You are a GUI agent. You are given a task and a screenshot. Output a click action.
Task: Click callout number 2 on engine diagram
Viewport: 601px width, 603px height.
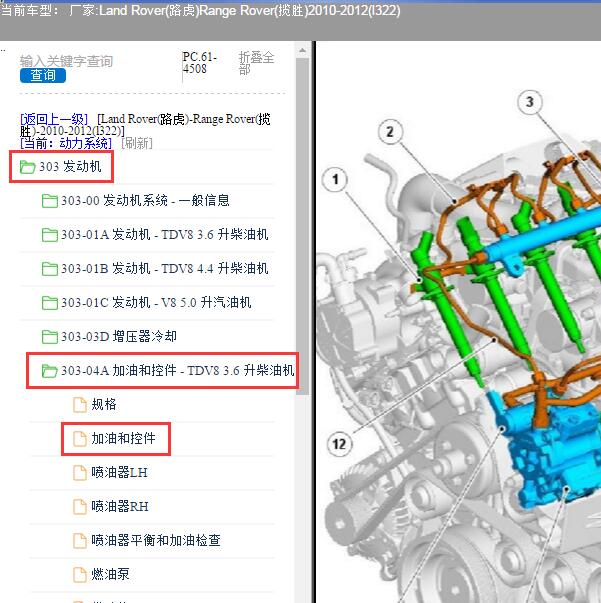pyautogui.click(x=391, y=132)
